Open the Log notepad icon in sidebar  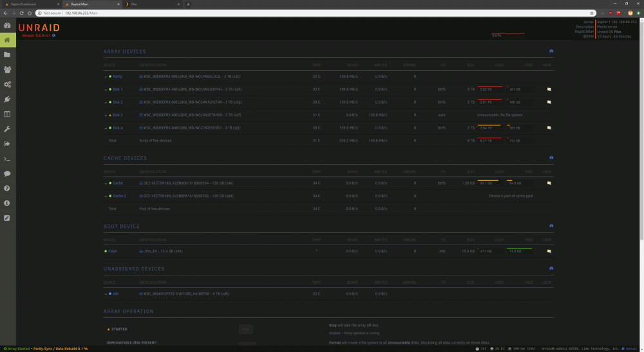click(x=7, y=218)
